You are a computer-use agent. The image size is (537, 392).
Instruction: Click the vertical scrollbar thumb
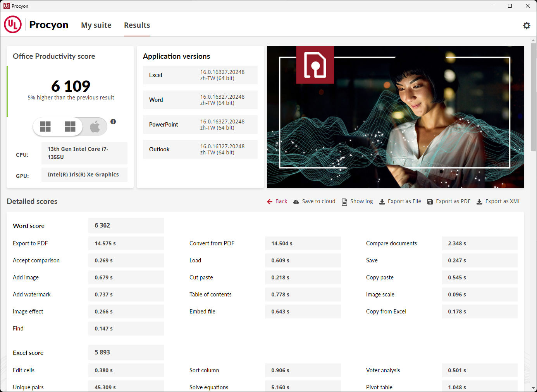coord(533,97)
